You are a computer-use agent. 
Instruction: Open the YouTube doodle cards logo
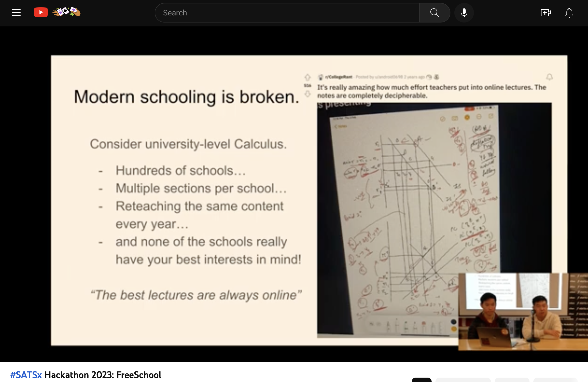coord(66,12)
